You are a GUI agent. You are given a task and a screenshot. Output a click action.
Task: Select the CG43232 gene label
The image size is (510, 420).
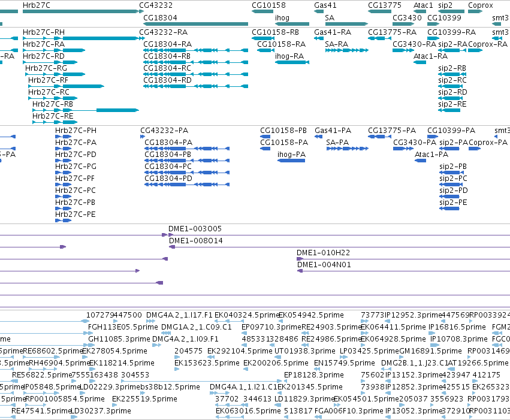click(x=156, y=5)
